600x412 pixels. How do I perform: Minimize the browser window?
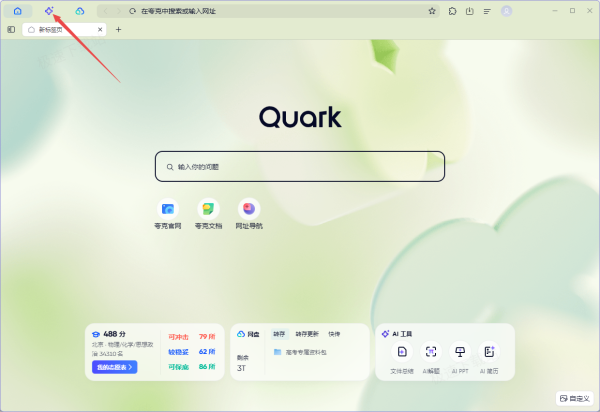[555, 11]
